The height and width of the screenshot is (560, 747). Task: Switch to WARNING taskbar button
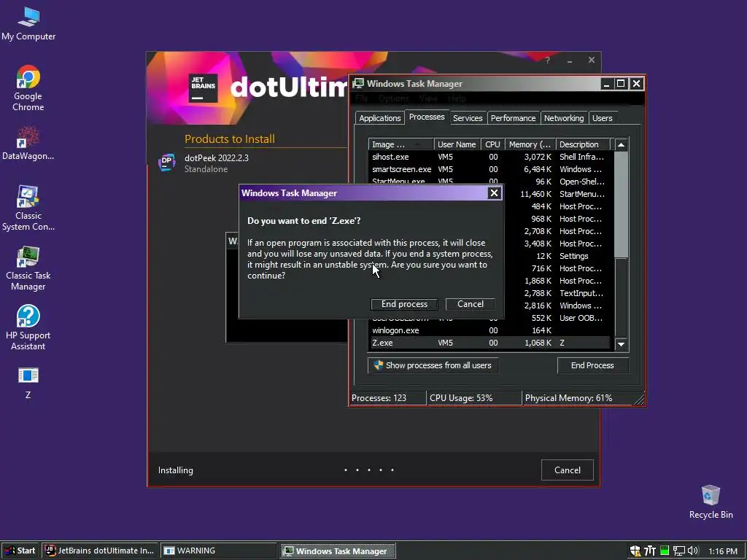[x=218, y=551]
